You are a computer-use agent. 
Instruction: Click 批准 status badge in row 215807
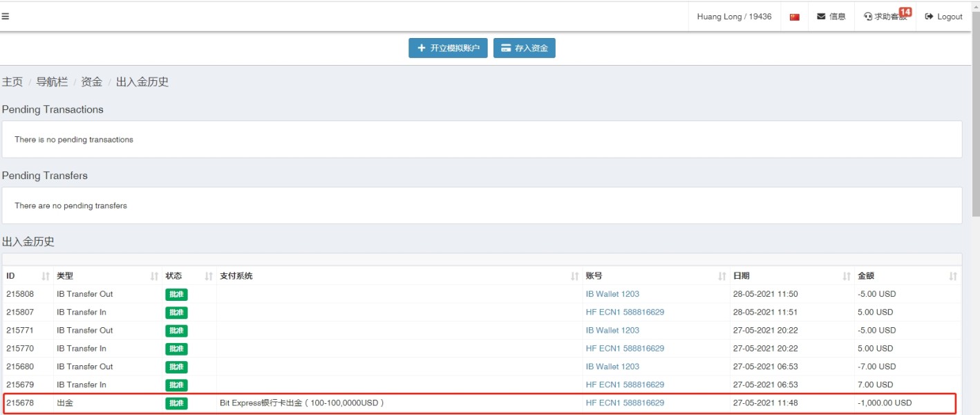[x=176, y=313]
